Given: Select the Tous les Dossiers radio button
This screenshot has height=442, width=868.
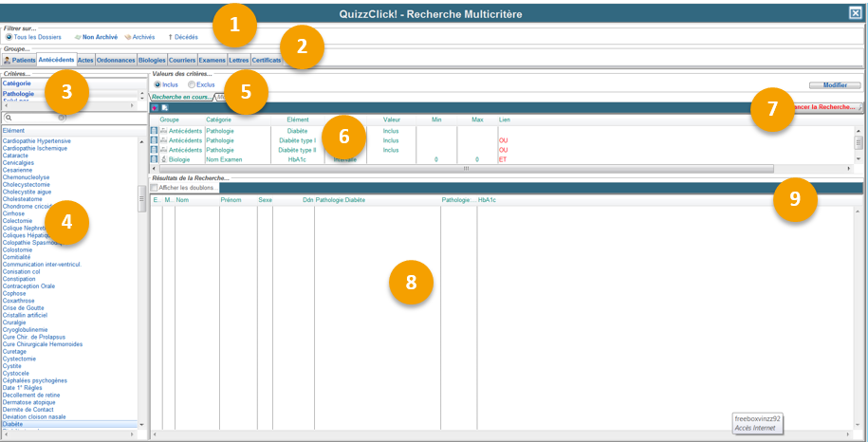Looking at the screenshot, I should (9, 37).
